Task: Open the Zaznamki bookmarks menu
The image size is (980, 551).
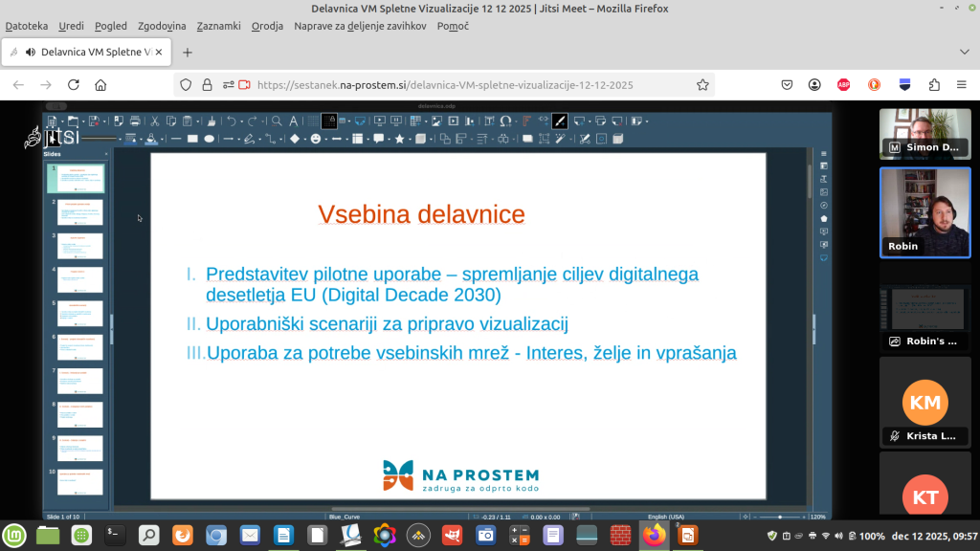Action: (x=218, y=26)
